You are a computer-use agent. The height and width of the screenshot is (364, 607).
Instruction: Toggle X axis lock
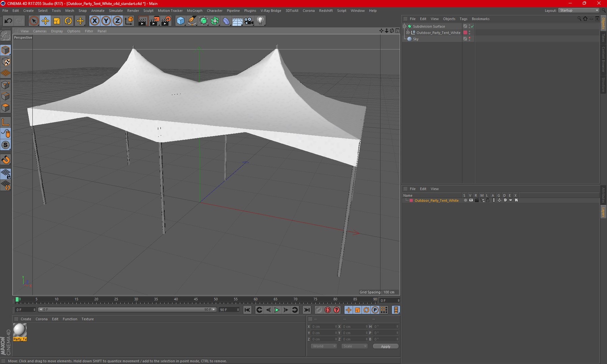(95, 21)
